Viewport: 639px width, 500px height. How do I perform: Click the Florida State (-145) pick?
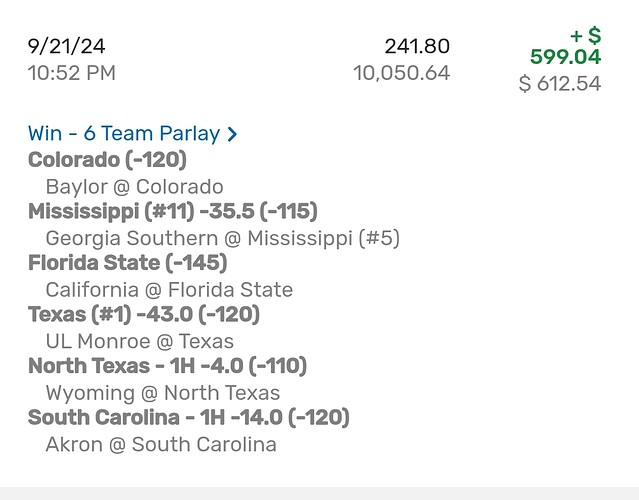pos(127,263)
